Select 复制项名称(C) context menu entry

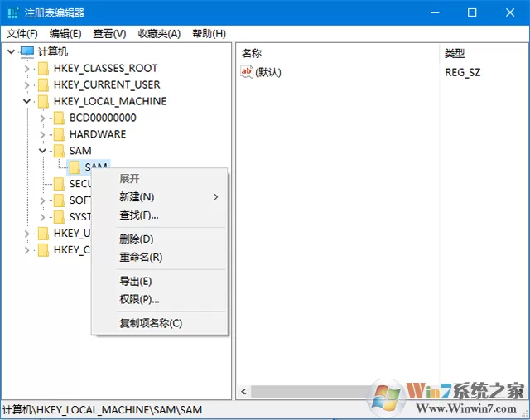(x=151, y=323)
